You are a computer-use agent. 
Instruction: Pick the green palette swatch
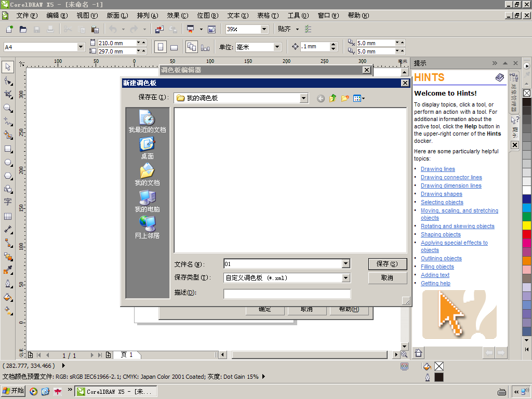pos(527,217)
